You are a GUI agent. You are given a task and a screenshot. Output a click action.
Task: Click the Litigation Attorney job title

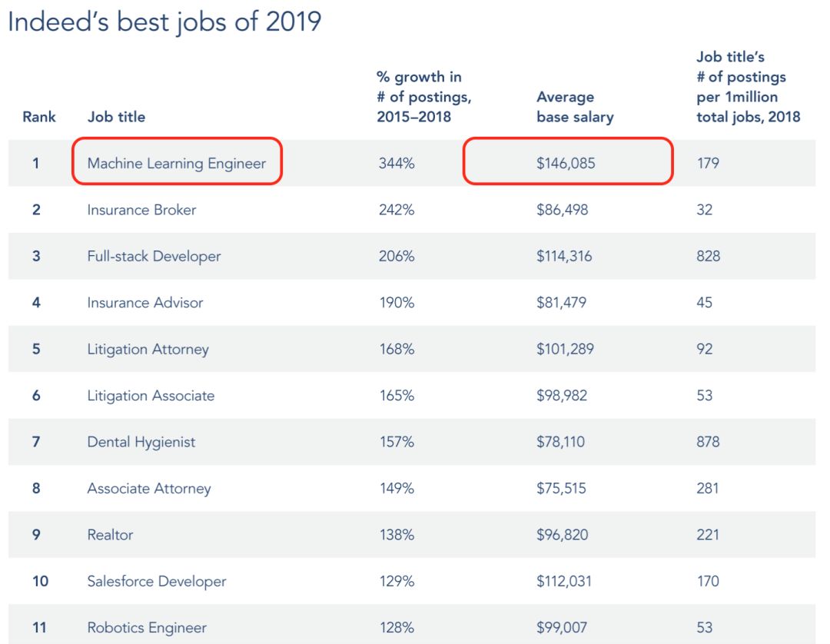point(148,349)
